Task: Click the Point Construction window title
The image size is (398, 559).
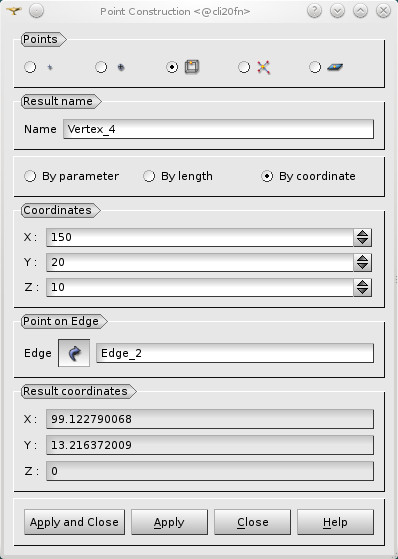Action: [x=175, y=11]
